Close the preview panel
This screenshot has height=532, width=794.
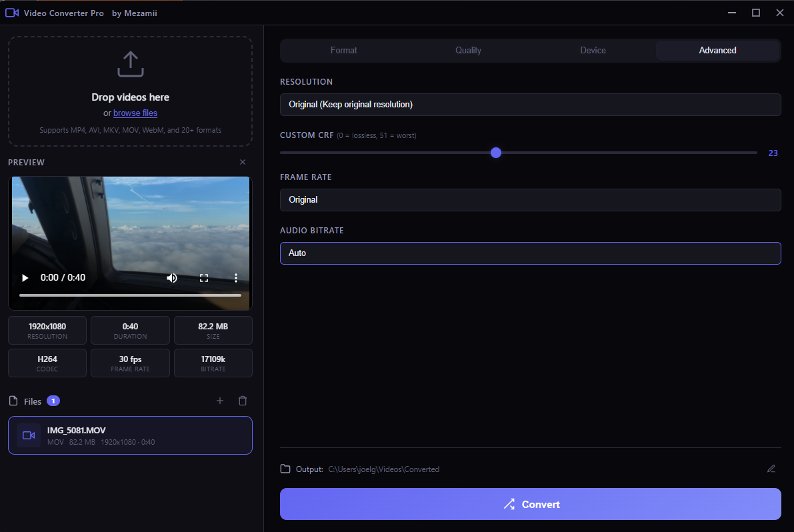point(243,162)
